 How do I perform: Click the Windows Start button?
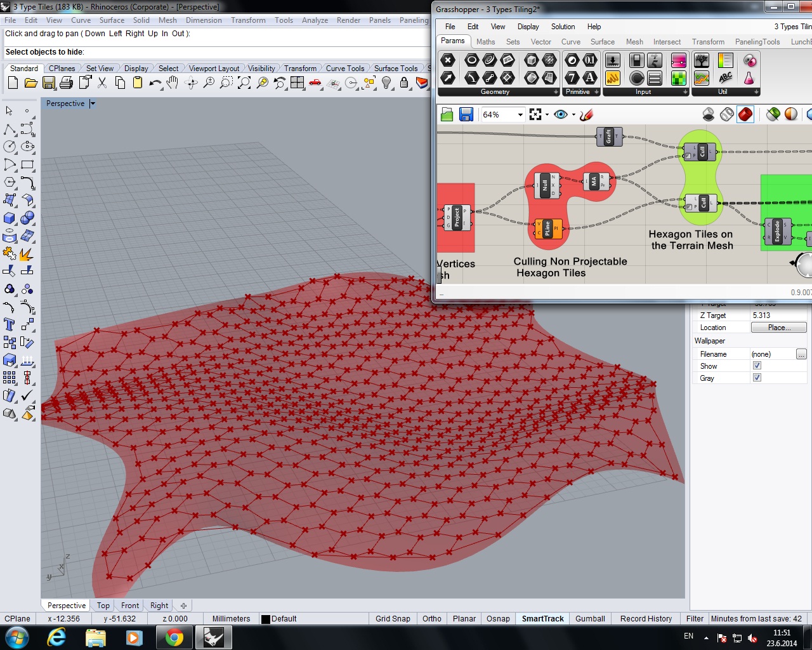[16, 637]
